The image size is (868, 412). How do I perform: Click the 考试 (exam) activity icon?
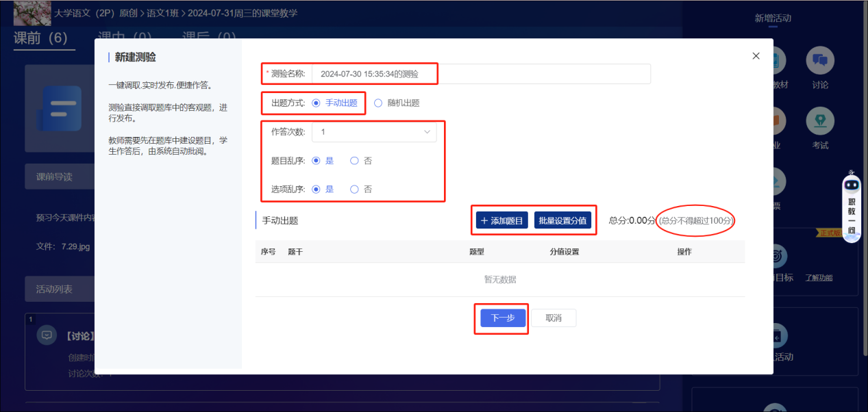(819, 121)
